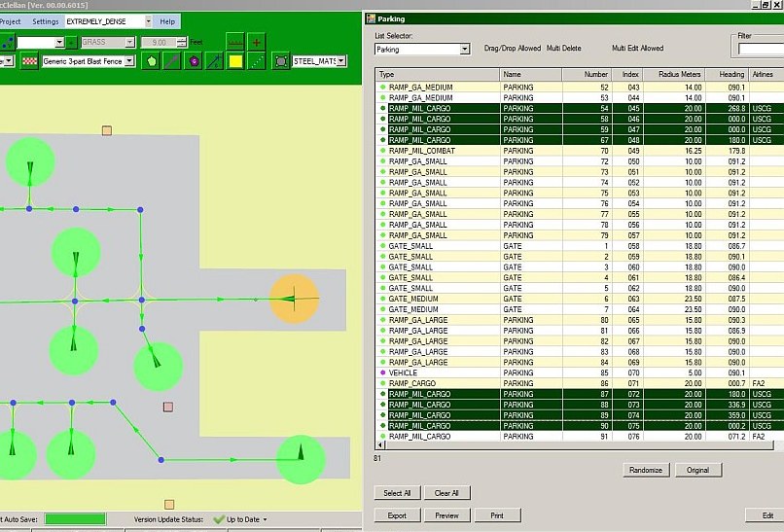
Task: Select the checkered red blast fence icon
Action: (30, 61)
